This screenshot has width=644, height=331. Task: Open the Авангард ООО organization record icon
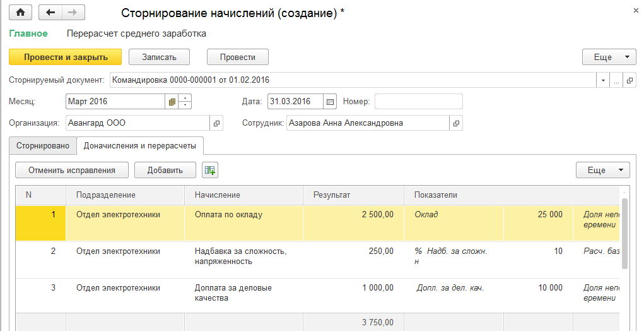[216, 123]
